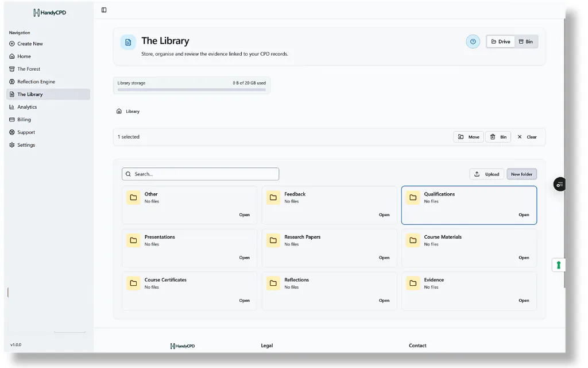Create a New folder
This screenshot has height=368, width=588.
pos(521,174)
